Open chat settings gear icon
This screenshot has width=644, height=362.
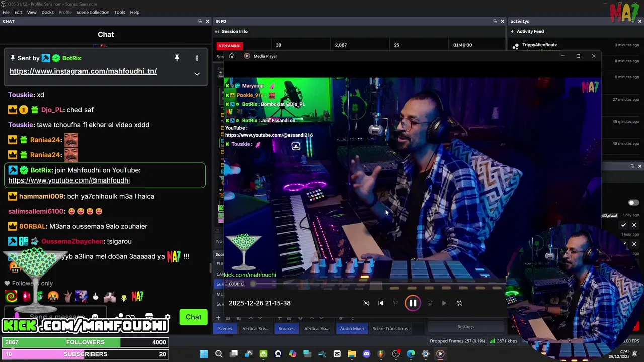168,317
